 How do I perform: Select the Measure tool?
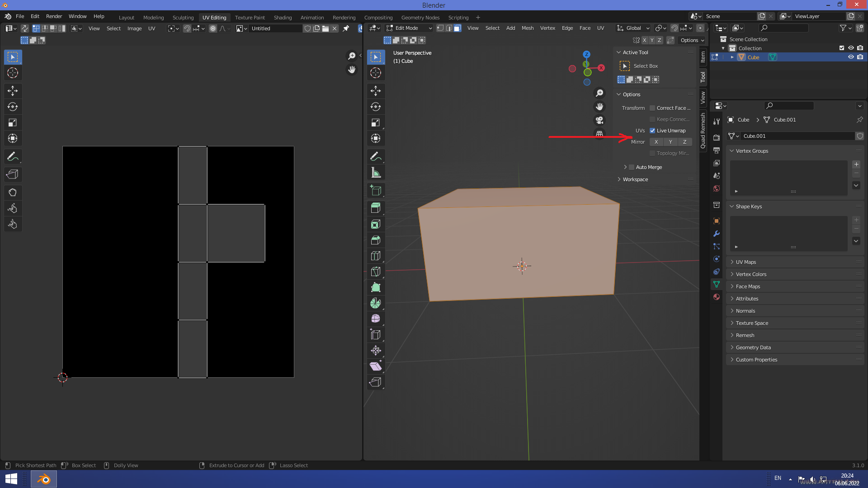376,173
